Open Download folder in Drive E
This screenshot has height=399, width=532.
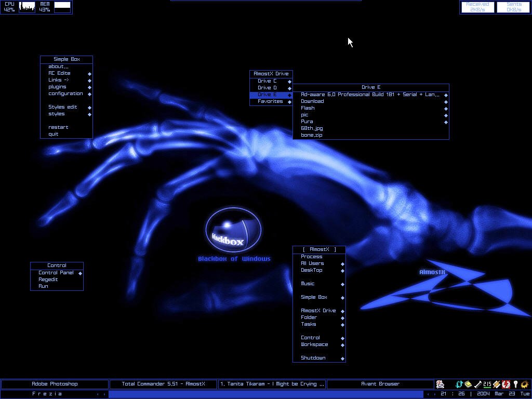point(371,101)
